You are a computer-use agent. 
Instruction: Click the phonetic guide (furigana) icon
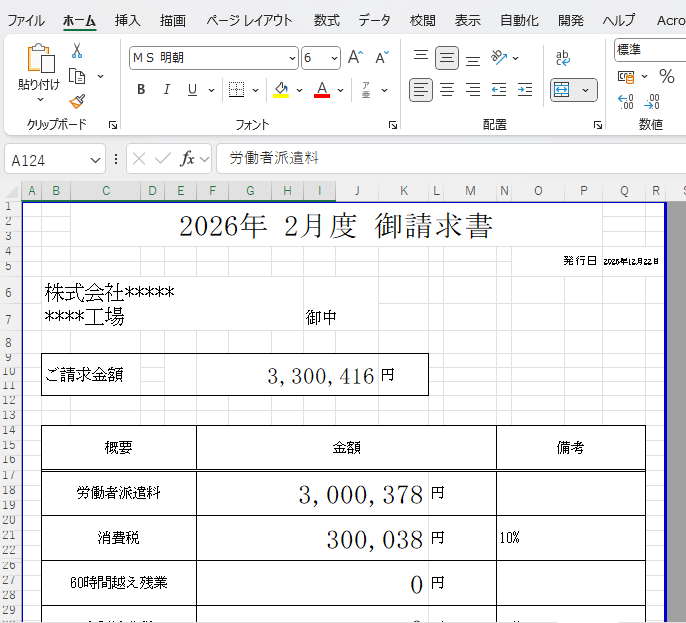click(366, 90)
